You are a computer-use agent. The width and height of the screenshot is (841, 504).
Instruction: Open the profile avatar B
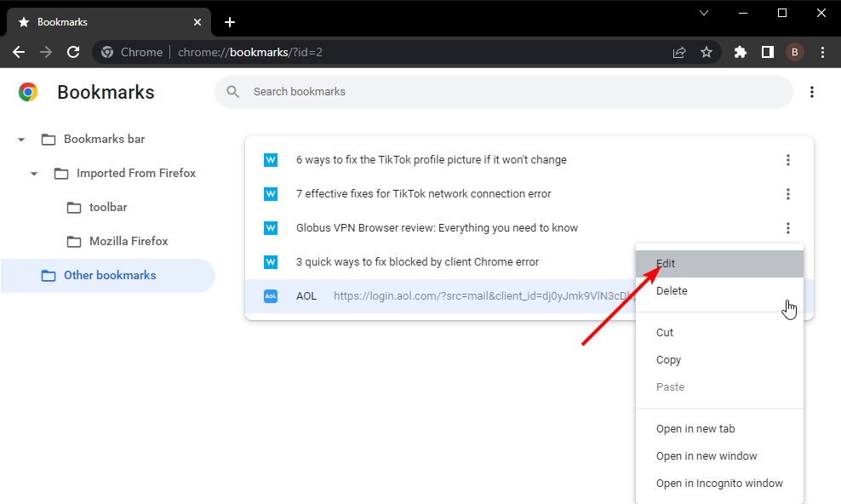tap(795, 52)
